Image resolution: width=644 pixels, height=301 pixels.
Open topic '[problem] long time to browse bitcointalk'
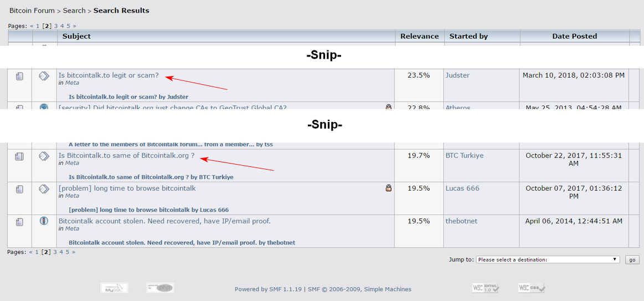[x=127, y=188]
